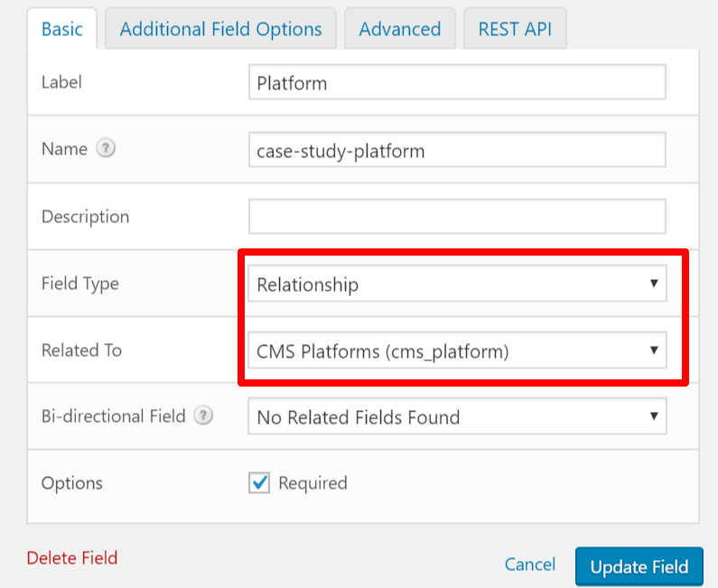The width and height of the screenshot is (718, 588).
Task: Click the Related To row label
Action: [x=81, y=350]
